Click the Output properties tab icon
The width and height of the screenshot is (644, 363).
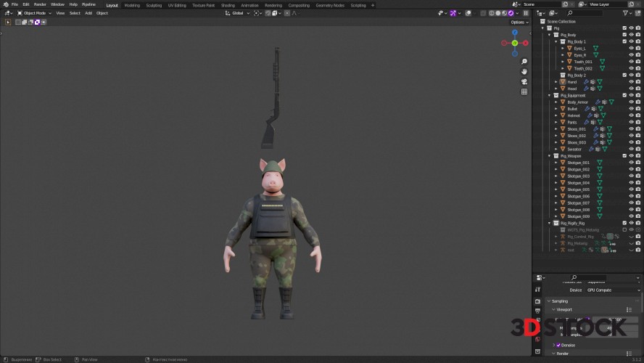(537, 311)
